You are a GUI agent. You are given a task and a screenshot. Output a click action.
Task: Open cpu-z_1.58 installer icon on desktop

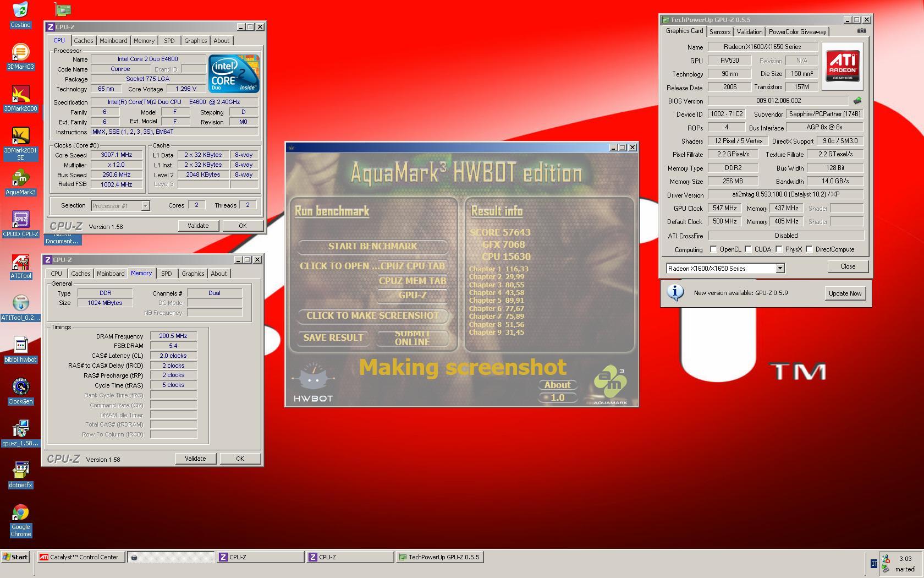point(20,434)
